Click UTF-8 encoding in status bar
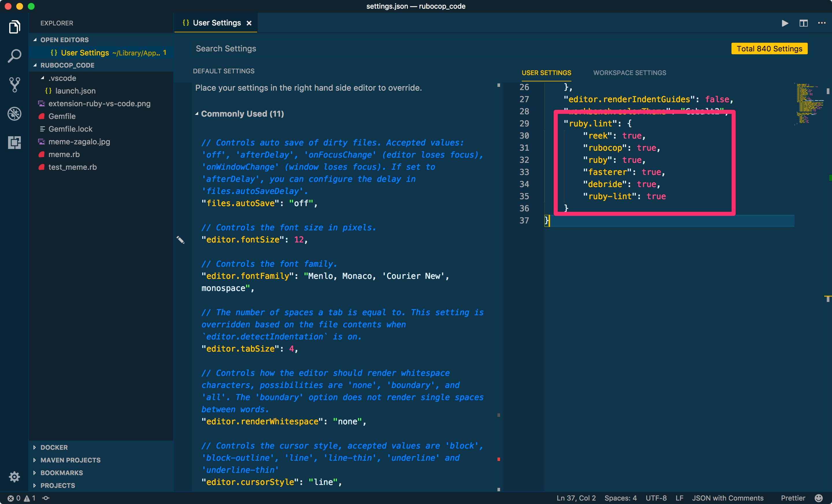Viewport: 832px width, 504px height. point(656,498)
